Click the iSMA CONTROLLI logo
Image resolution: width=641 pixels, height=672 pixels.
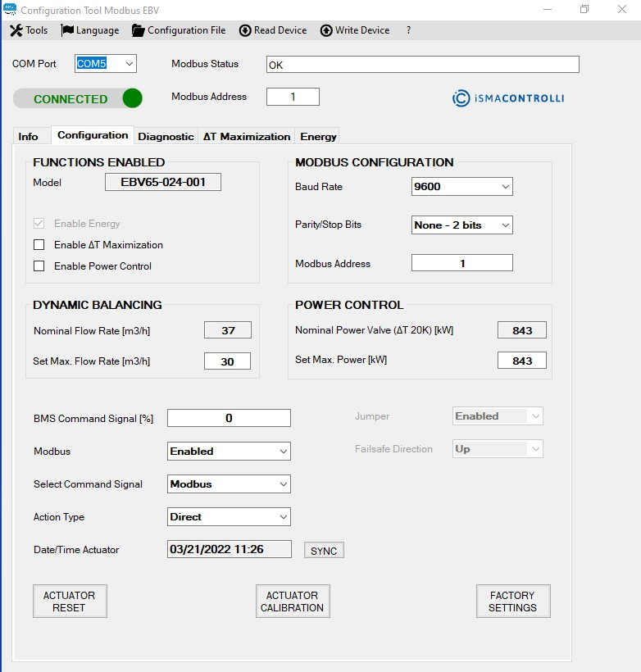coord(508,98)
